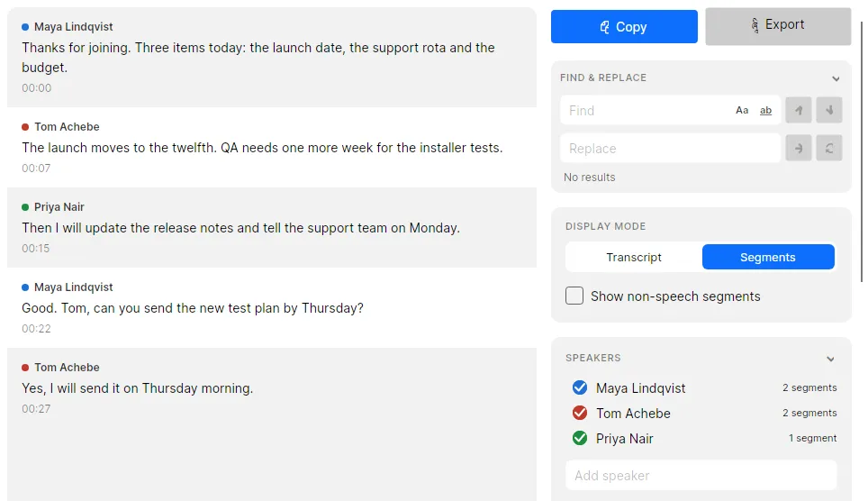Enable Show non-speech segments checkbox
Image resolution: width=868 pixels, height=501 pixels.
(574, 296)
